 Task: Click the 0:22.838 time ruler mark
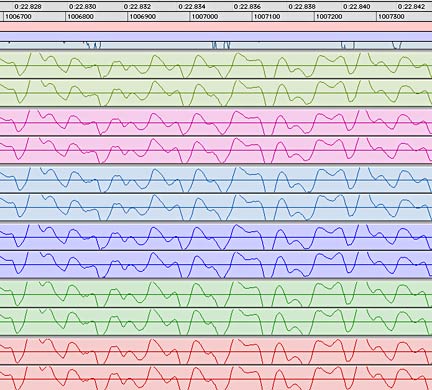[x=302, y=7]
